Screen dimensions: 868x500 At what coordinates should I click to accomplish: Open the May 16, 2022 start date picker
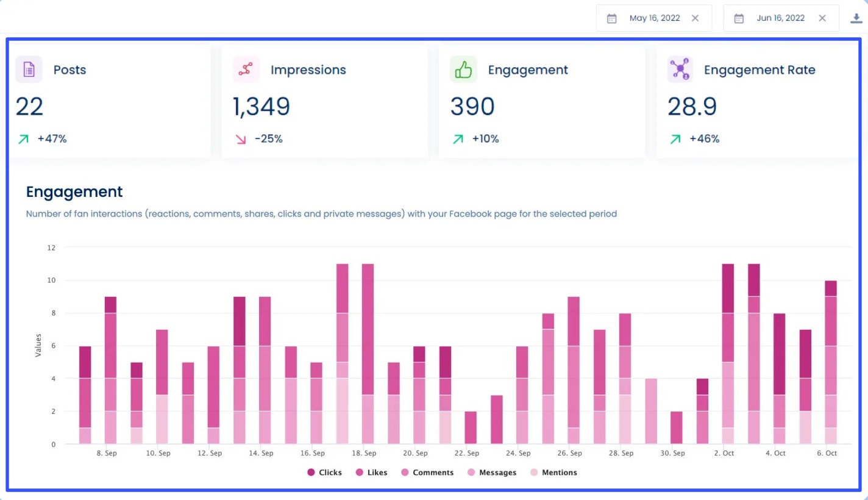coord(655,18)
